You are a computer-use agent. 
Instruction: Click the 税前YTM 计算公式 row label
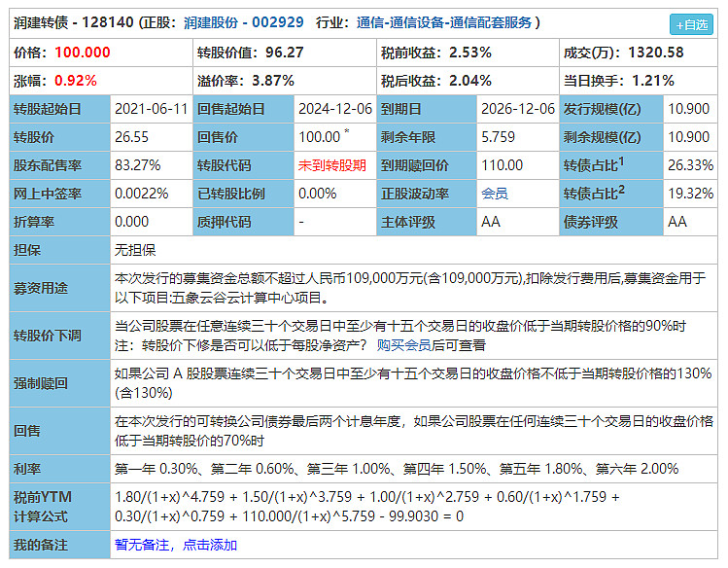59,507
